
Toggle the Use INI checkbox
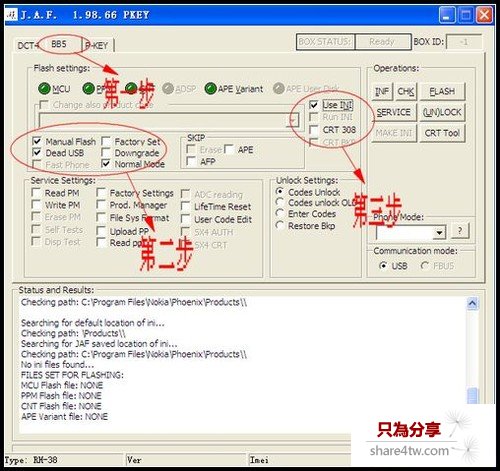[313, 105]
